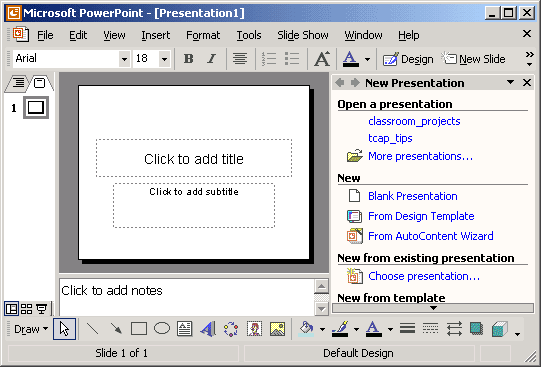Open the Format menu
Image resolution: width=541 pixels, height=367 pixels.
[203, 35]
